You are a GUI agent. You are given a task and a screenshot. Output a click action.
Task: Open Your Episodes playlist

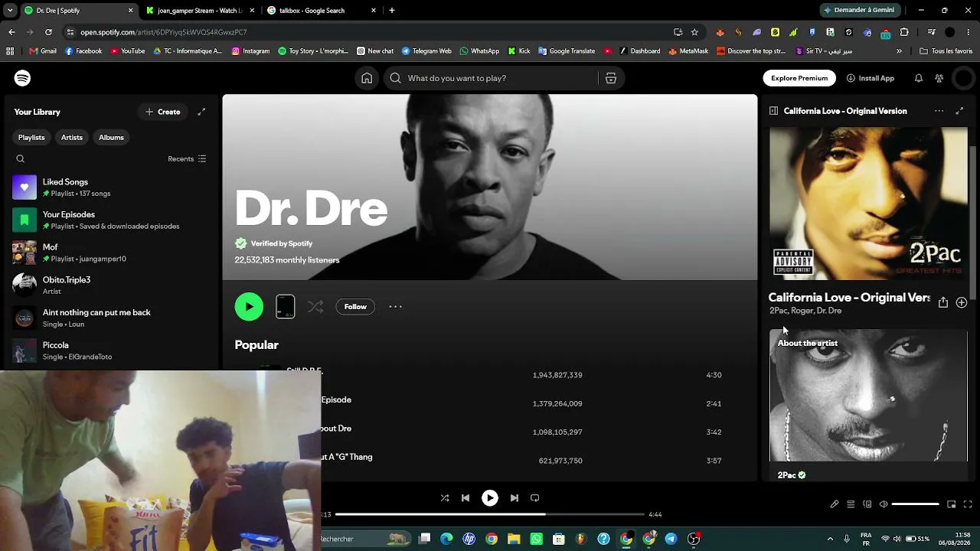[110, 220]
